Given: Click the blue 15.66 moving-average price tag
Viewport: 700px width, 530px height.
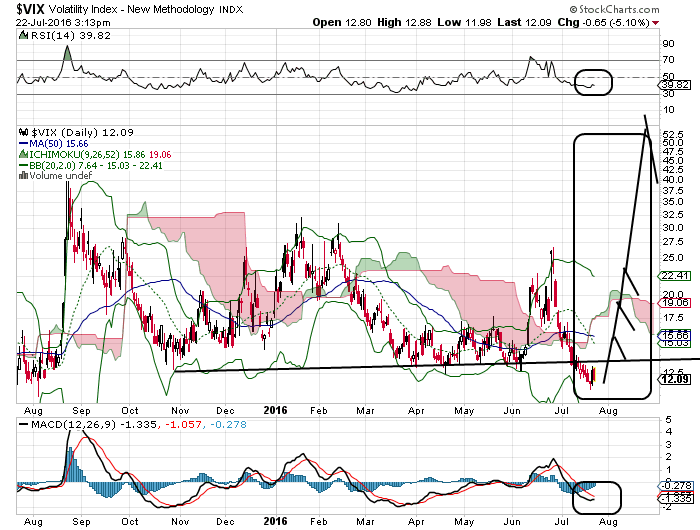Looking at the screenshot, I should coord(675,335).
